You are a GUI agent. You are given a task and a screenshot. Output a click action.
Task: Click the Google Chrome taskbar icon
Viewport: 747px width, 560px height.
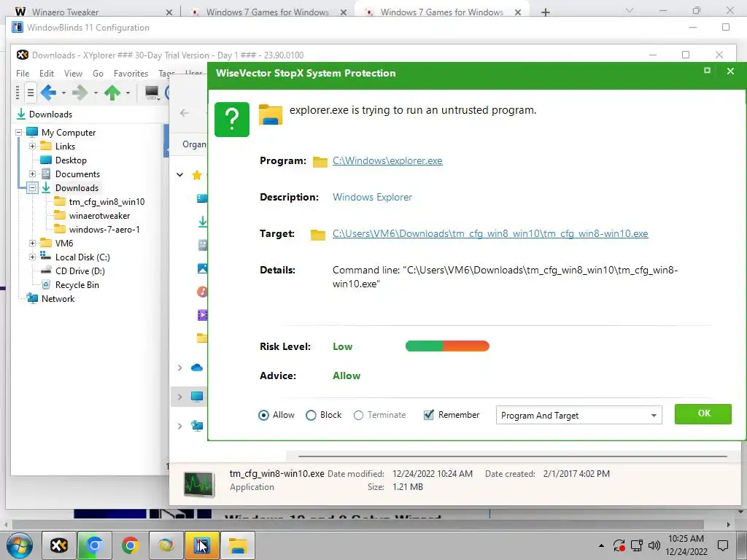[x=130, y=545]
